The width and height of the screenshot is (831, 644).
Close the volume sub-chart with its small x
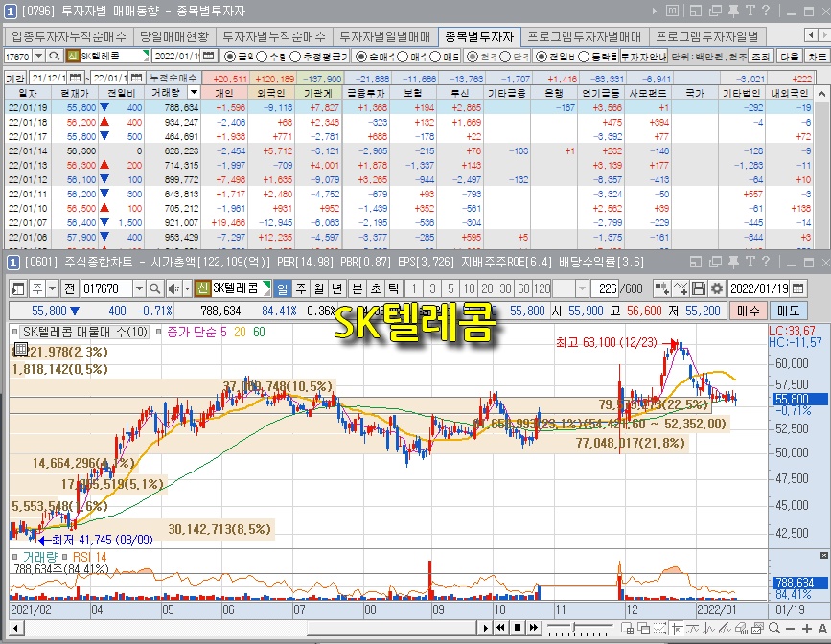coord(823,555)
